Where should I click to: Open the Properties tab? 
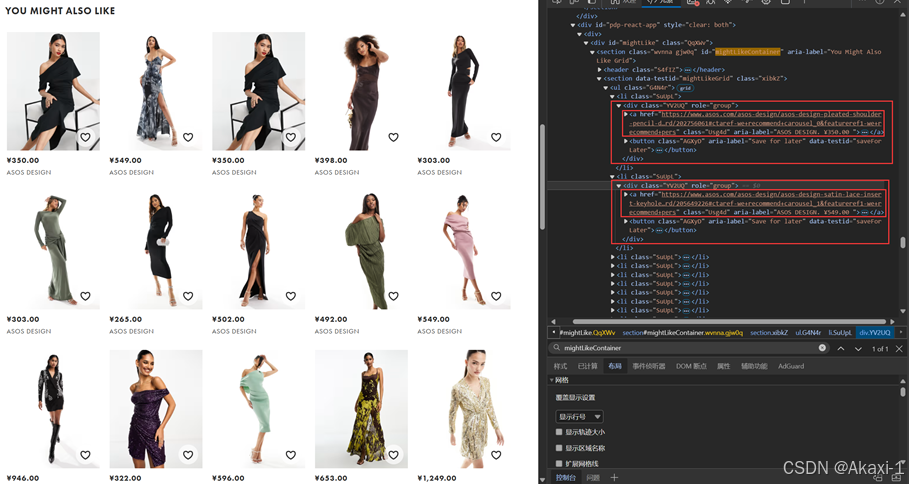(x=723, y=366)
